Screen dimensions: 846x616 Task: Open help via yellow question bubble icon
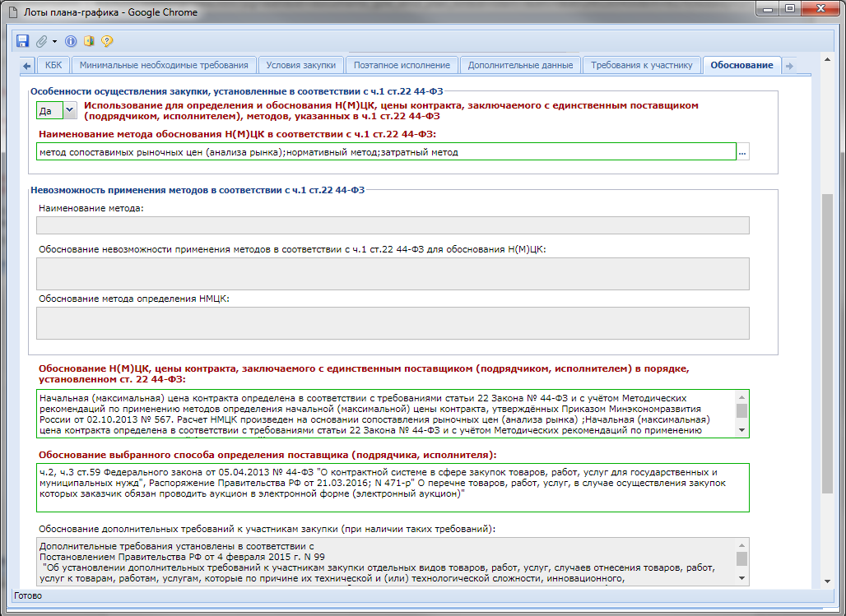click(x=107, y=40)
